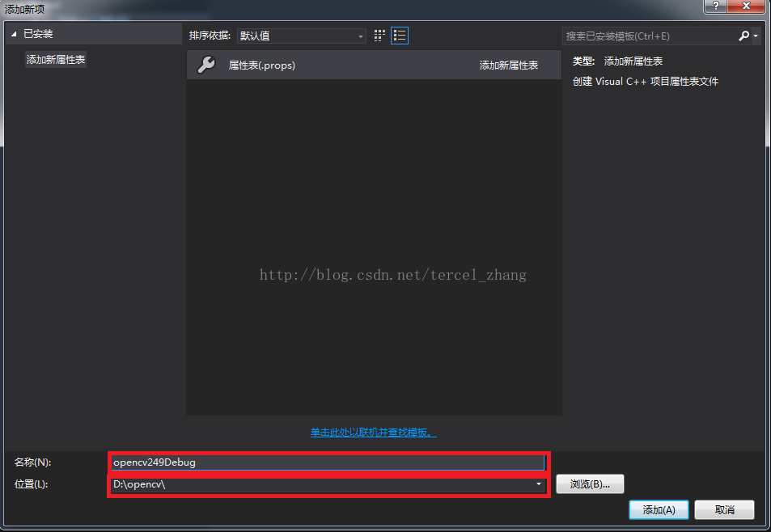Close the 添加新项 dialog
This screenshot has height=532, width=771.
click(x=747, y=6)
